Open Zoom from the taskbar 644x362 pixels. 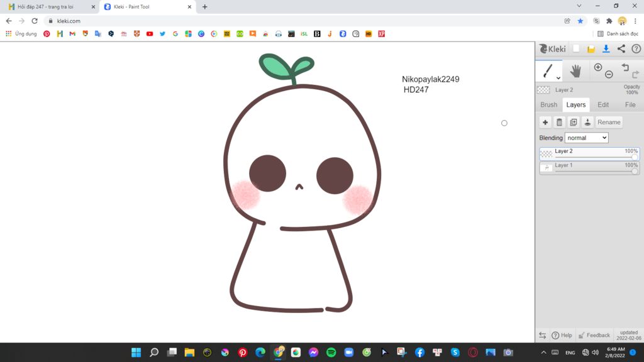348,353
